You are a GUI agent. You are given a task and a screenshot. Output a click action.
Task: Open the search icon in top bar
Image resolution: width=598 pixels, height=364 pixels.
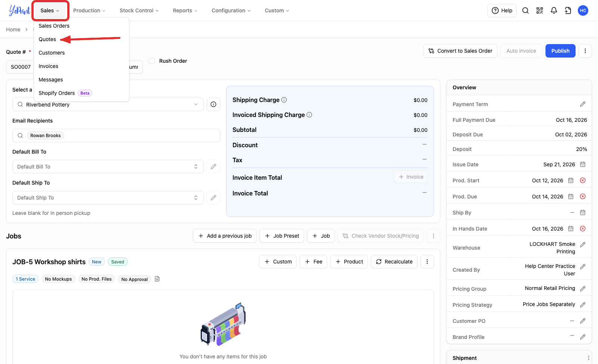coord(525,10)
